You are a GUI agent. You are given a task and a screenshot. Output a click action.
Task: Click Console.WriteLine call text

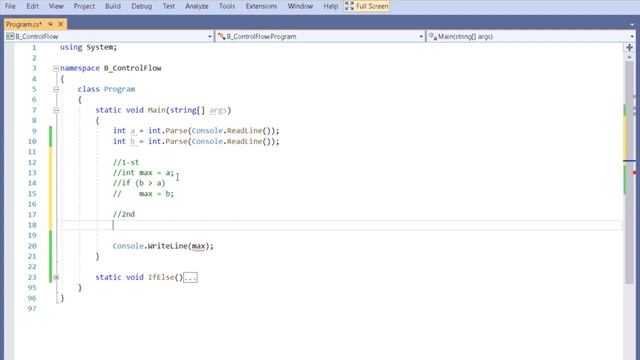163,246
